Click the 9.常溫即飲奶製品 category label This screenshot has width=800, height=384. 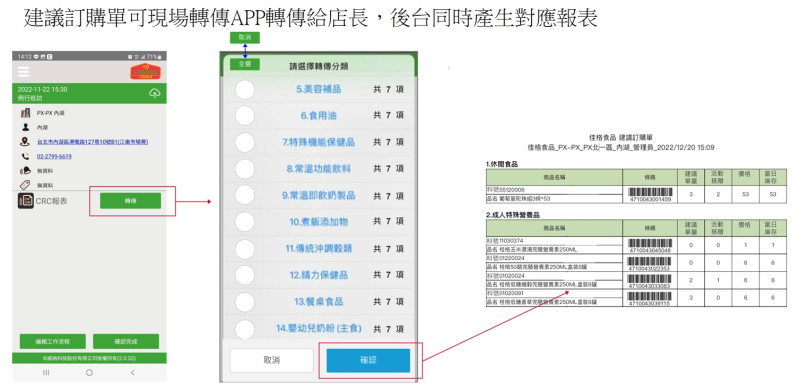point(318,195)
